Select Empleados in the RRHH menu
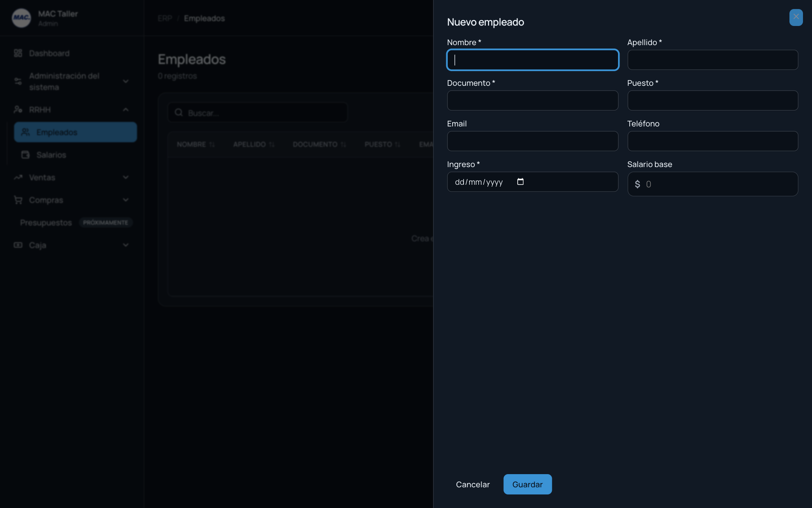Viewport: 812px width, 508px height. tap(76, 132)
